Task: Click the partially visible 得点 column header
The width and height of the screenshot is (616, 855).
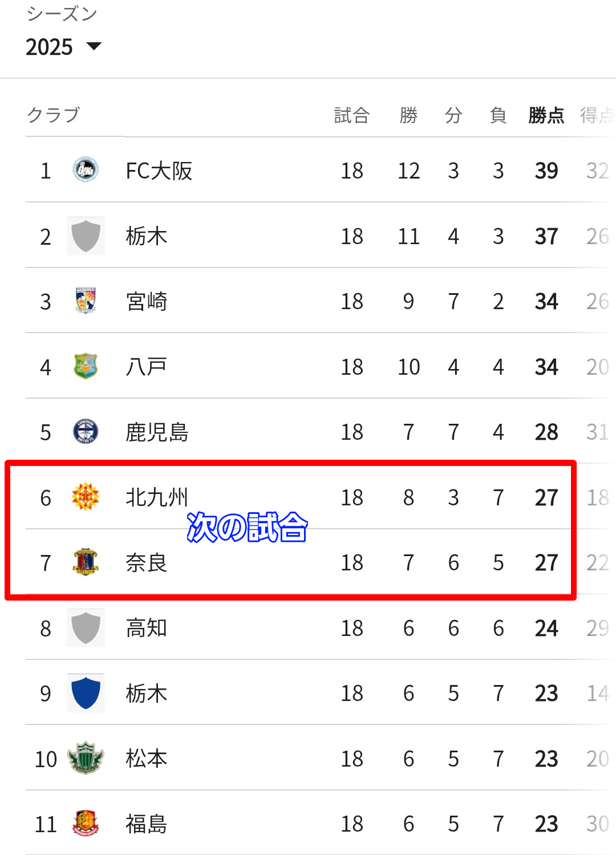Action: [x=597, y=115]
